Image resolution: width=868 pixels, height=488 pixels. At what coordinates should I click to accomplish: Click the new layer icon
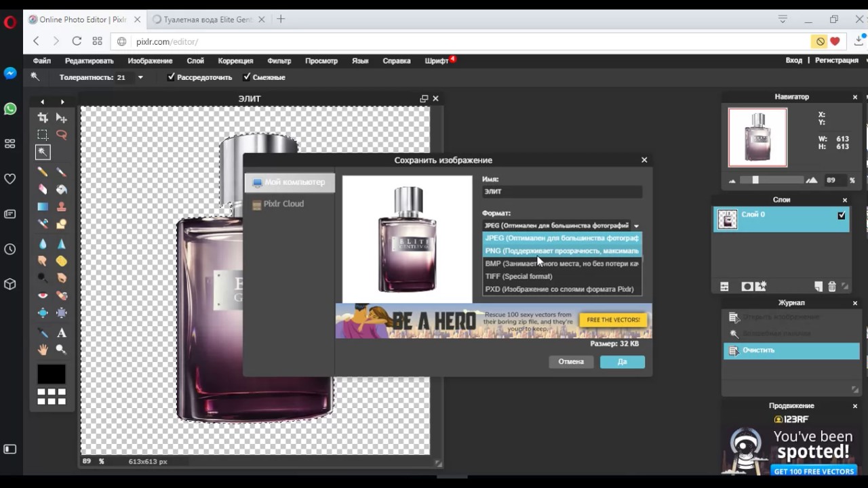tap(818, 287)
